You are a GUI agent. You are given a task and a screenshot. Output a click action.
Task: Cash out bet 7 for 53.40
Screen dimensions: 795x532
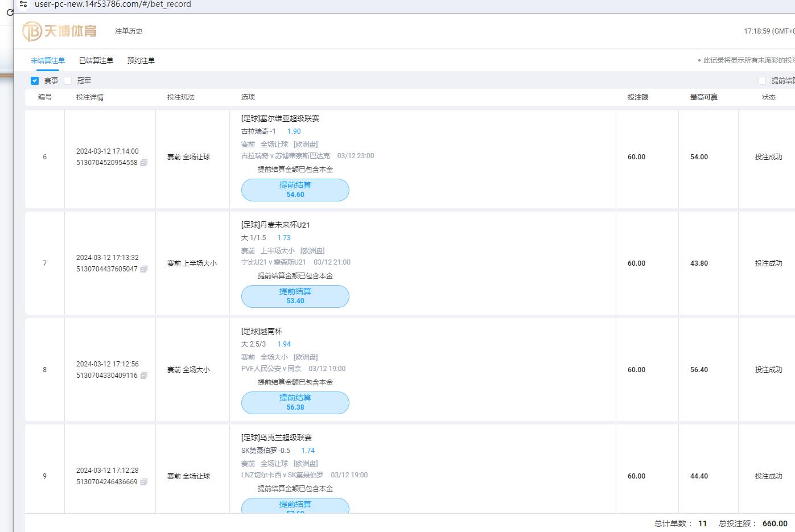point(295,296)
